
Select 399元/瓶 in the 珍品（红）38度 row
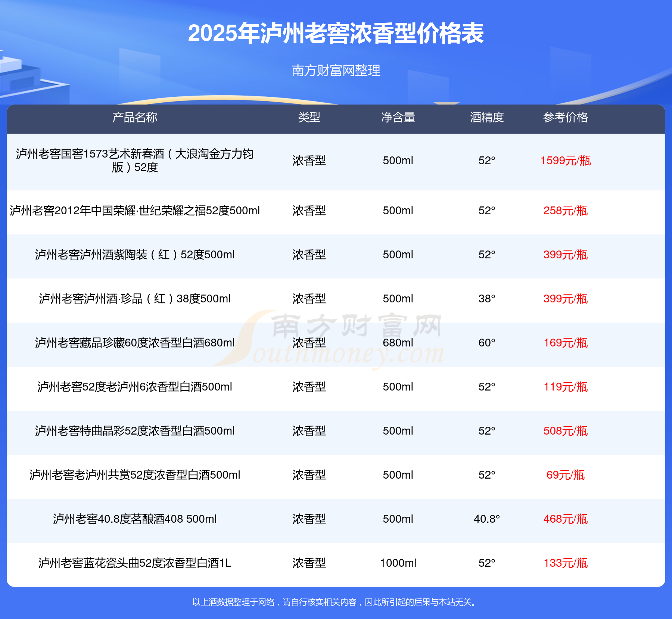[x=566, y=299]
